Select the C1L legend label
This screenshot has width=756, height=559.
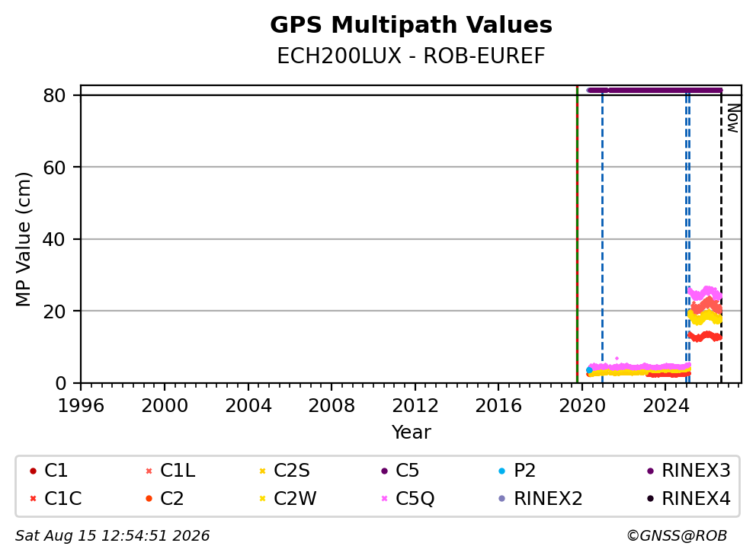pyautogui.click(x=178, y=471)
